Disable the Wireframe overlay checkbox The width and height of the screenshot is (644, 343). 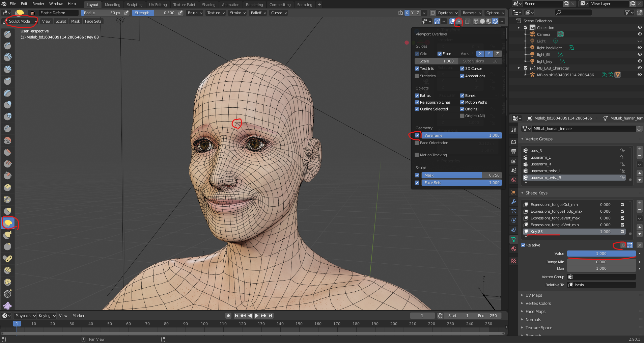pos(417,135)
